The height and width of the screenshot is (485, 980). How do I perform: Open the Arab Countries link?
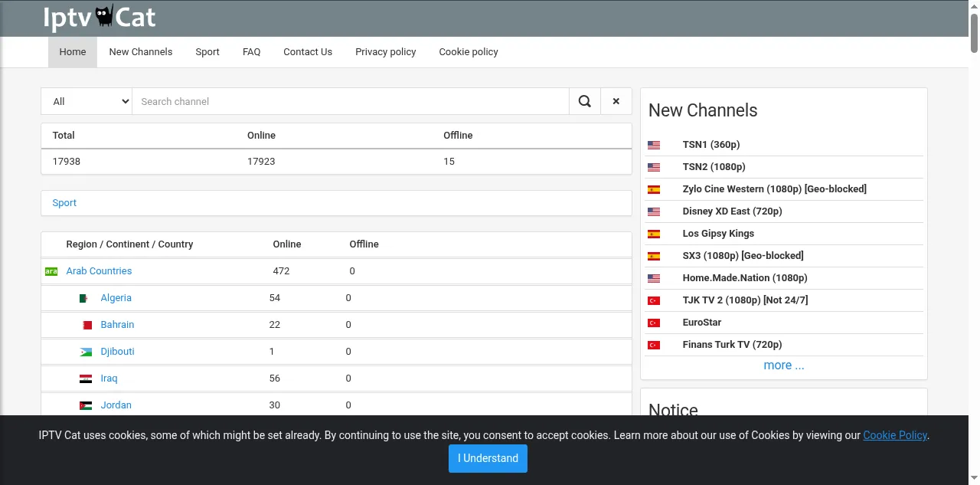(99, 271)
